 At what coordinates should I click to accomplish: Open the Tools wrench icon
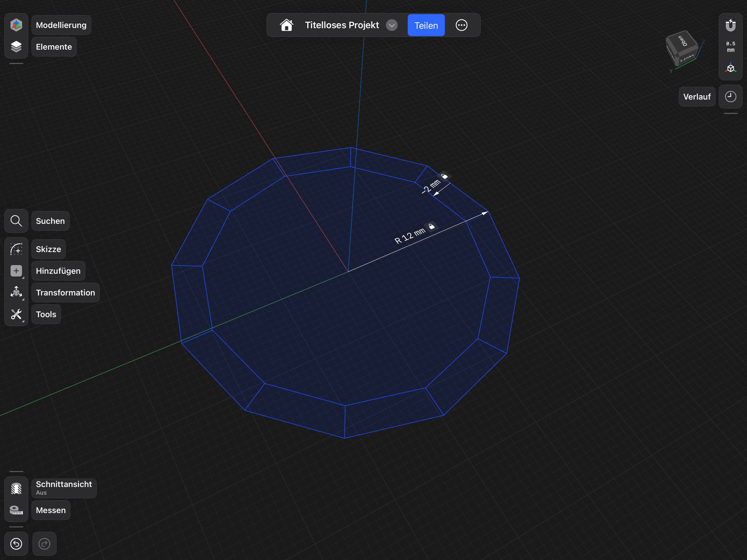pyautogui.click(x=16, y=314)
